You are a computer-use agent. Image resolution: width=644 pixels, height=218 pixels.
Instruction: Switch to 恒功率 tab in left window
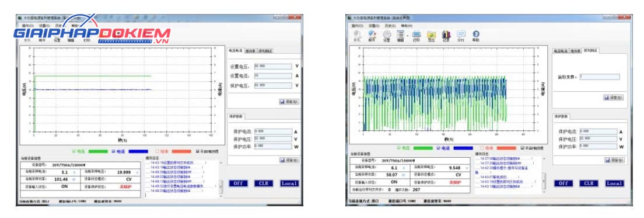tap(250, 51)
